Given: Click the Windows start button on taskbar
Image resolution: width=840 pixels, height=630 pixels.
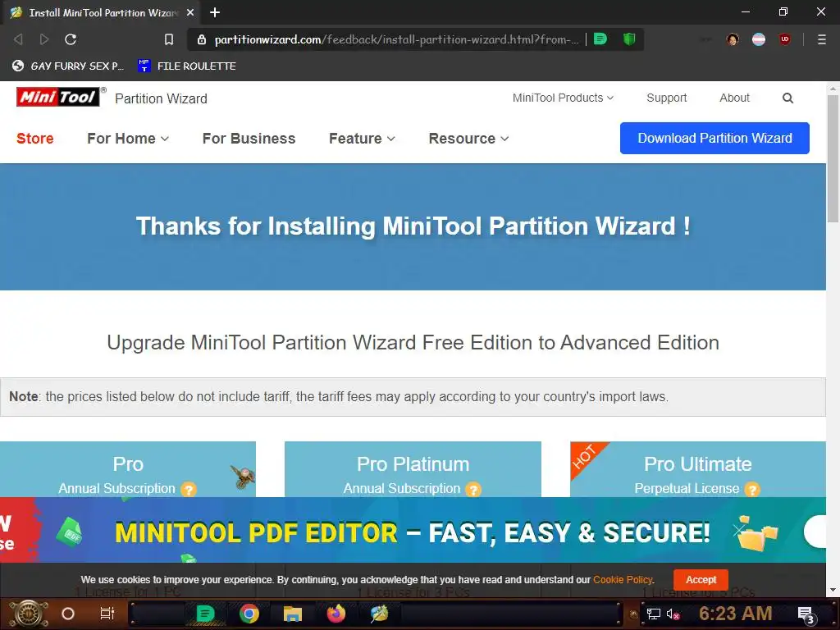Looking at the screenshot, I should pyautogui.click(x=29, y=614).
